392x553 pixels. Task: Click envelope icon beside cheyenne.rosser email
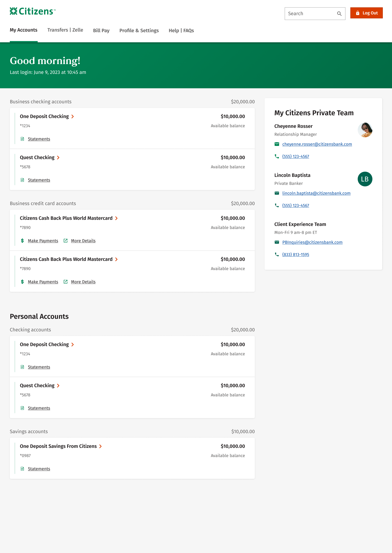[x=277, y=144]
